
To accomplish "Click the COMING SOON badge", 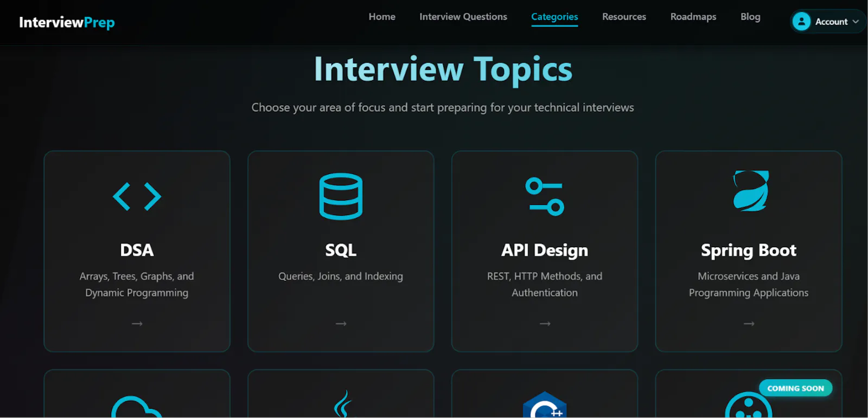I will point(795,388).
